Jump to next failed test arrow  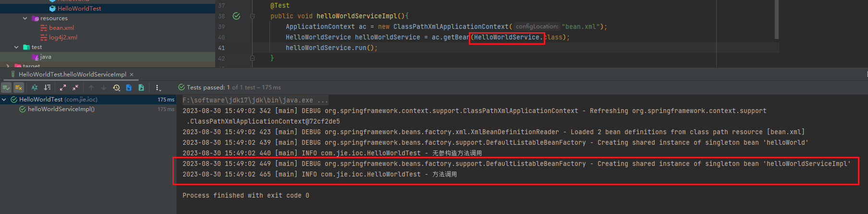pyautogui.click(x=104, y=88)
